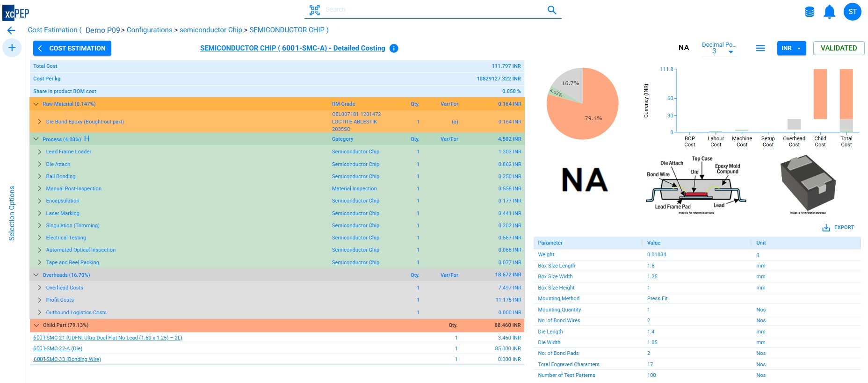Image resolution: width=868 pixels, height=383 pixels.
Task: Collapse the Raw Material section
Action: point(36,104)
